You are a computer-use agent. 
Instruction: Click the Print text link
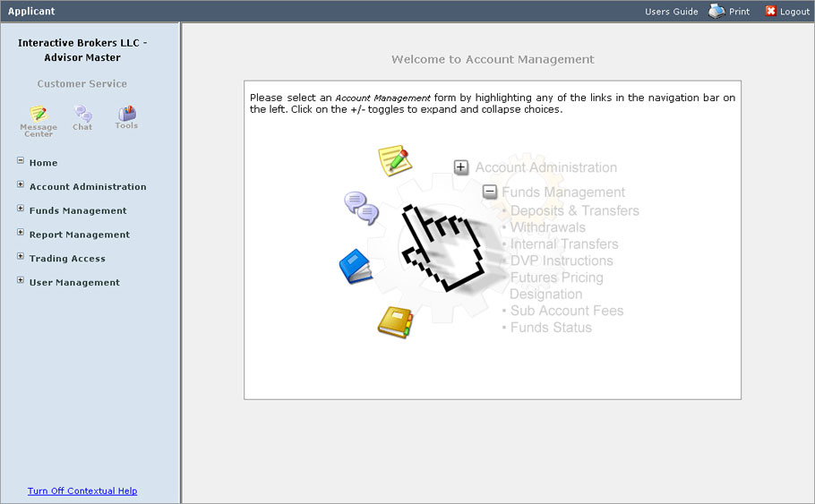[x=739, y=12]
